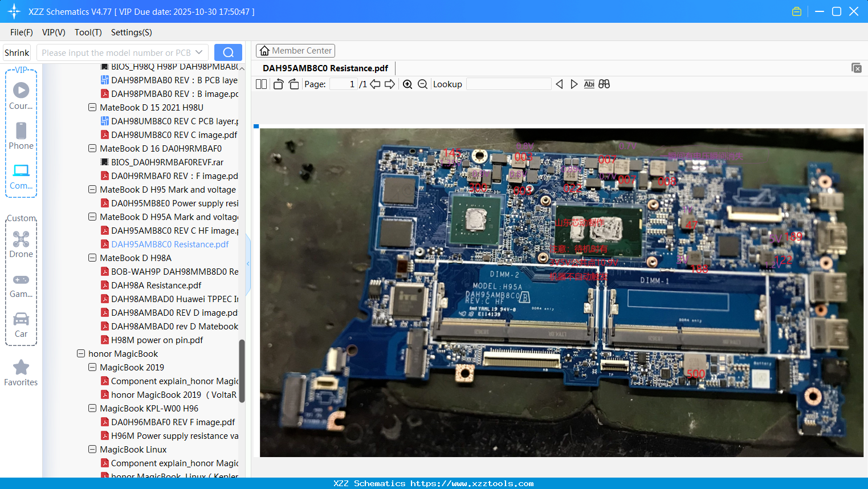The image size is (868, 489).
Task: Toggle the two-page view icon
Action: [261, 84]
